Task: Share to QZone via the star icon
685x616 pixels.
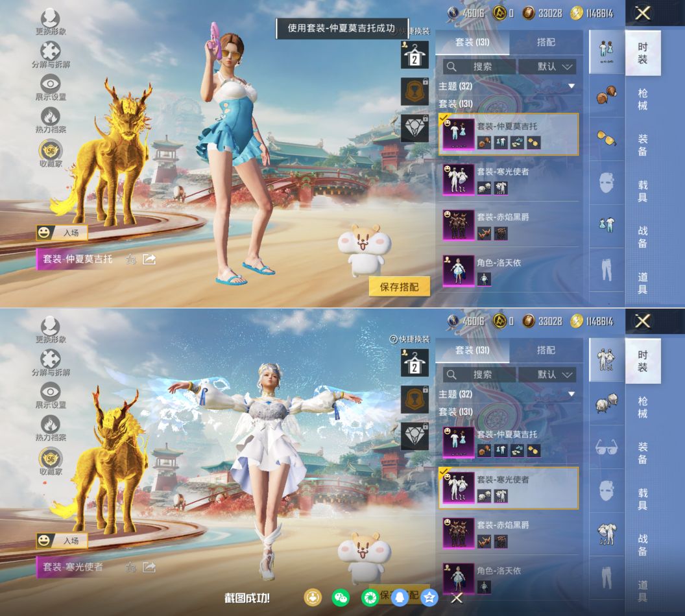Action: point(429,597)
